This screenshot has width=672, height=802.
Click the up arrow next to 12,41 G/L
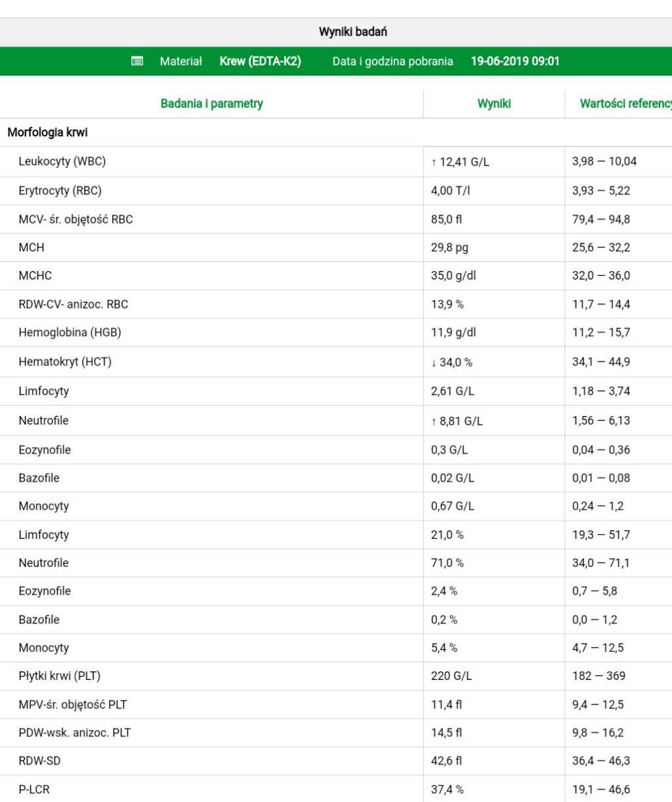pyautogui.click(x=434, y=162)
